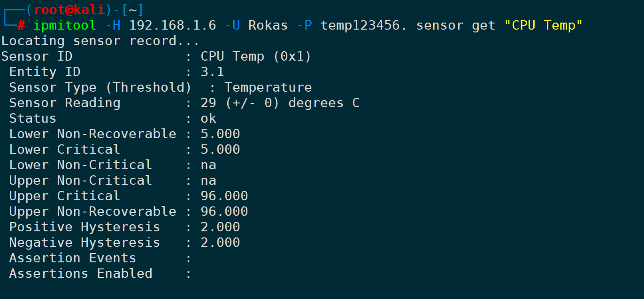
Task: Click the Assertion Events label
Action: [x=73, y=258]
